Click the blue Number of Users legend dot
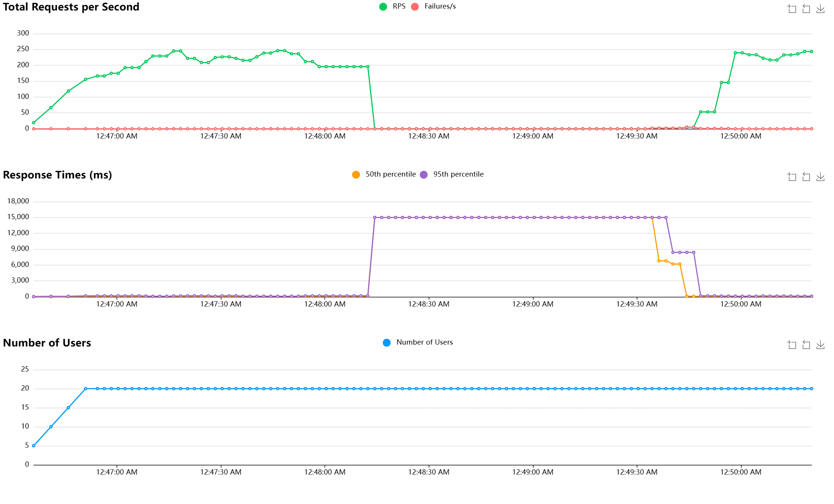 click(387, 343)
